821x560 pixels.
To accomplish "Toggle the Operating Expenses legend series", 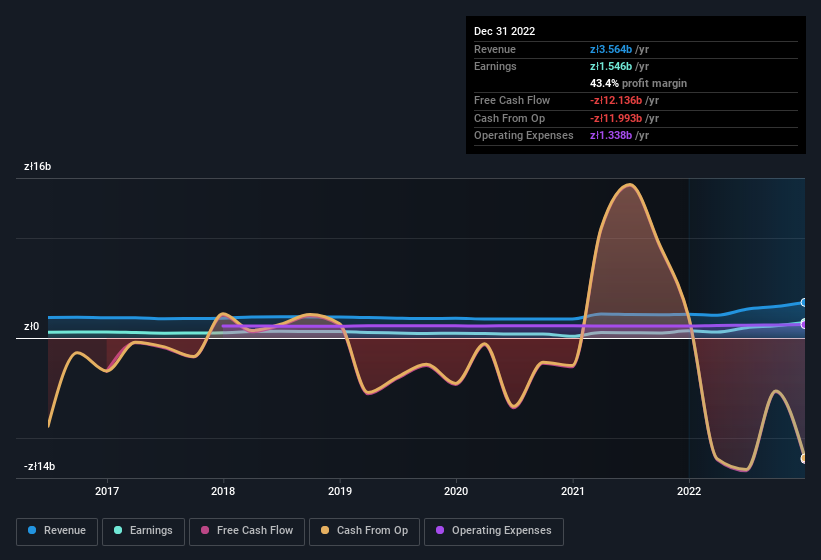I will (494, 531).
